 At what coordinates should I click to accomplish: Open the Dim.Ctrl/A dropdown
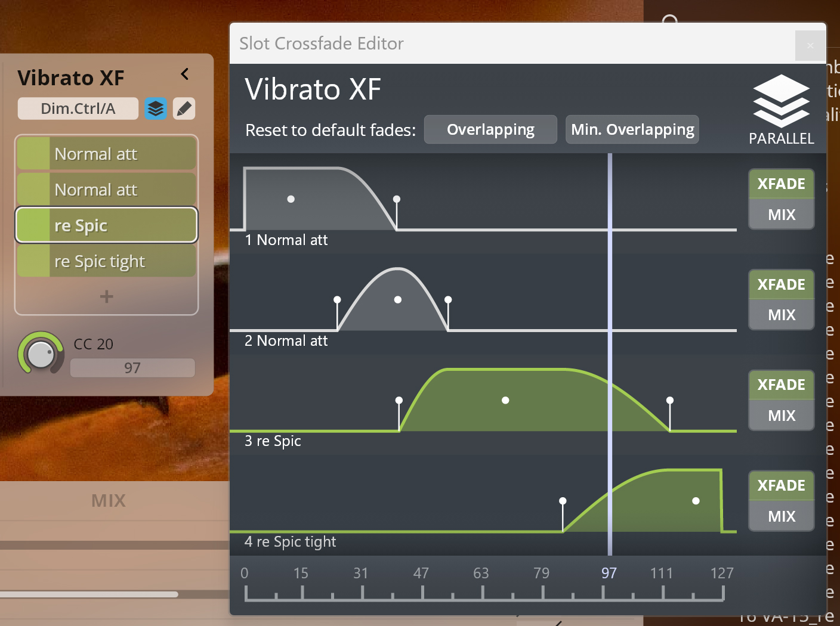pos(78,109)
